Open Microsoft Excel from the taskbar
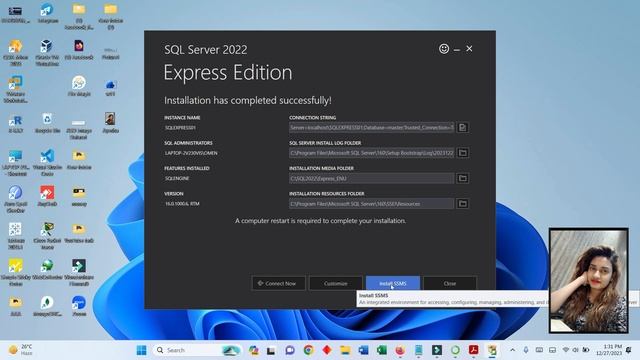640x360 pixels. pos(382,350)
